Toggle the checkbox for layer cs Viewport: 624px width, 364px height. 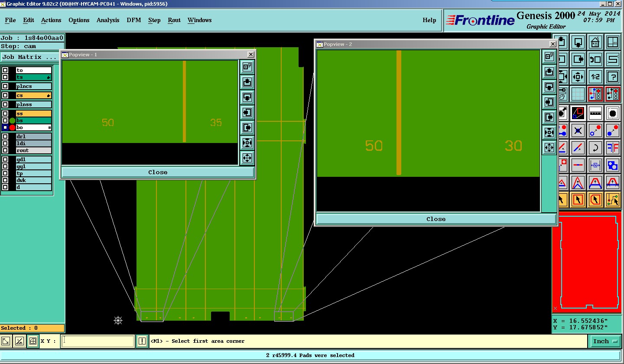(5, 95)
